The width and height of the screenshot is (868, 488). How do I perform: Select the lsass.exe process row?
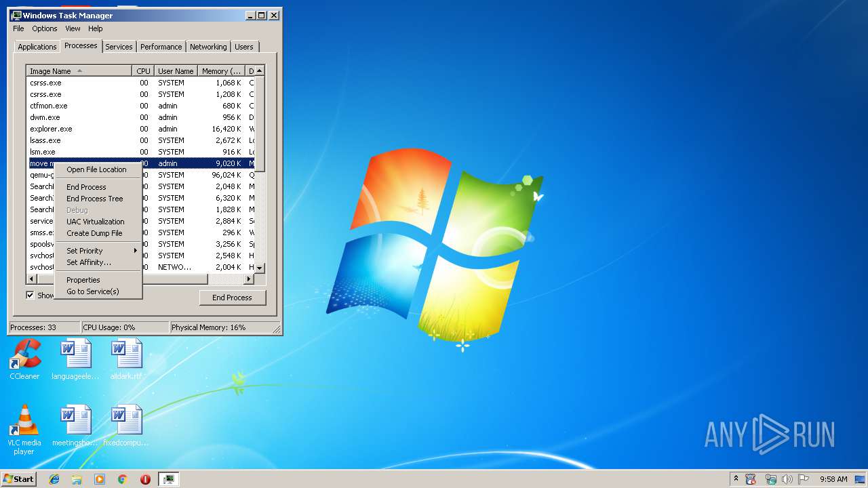click(x=140, y=140)
